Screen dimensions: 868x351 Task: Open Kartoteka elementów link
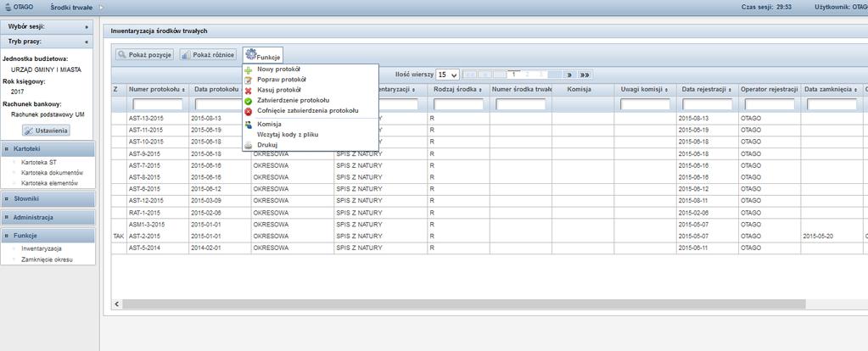pyautogui.click(x=50, y=183)
